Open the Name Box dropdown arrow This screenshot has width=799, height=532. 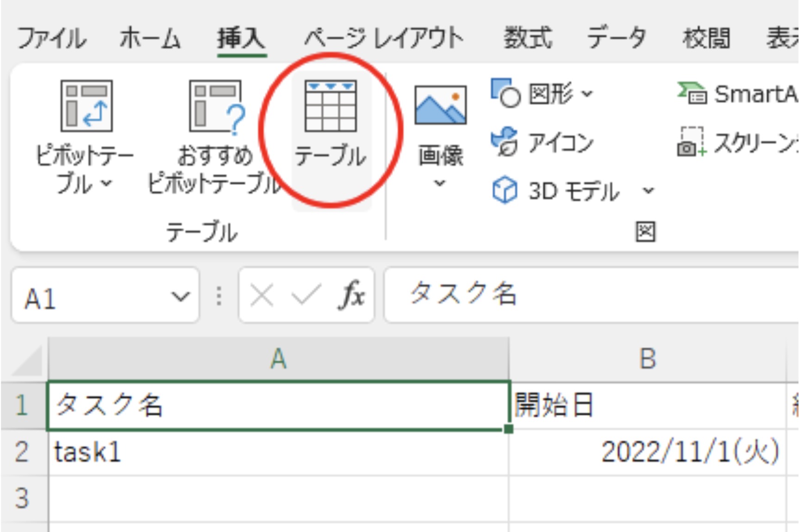point(181,297)
